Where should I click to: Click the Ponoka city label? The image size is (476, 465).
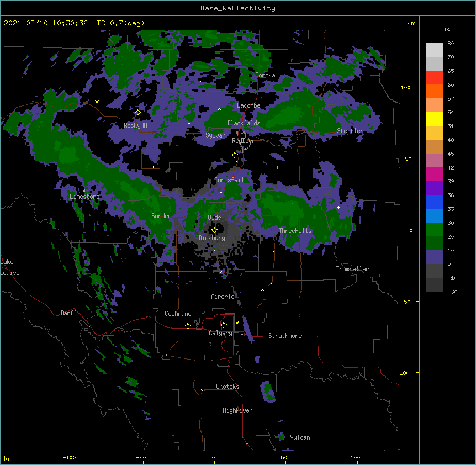point(265,75)
